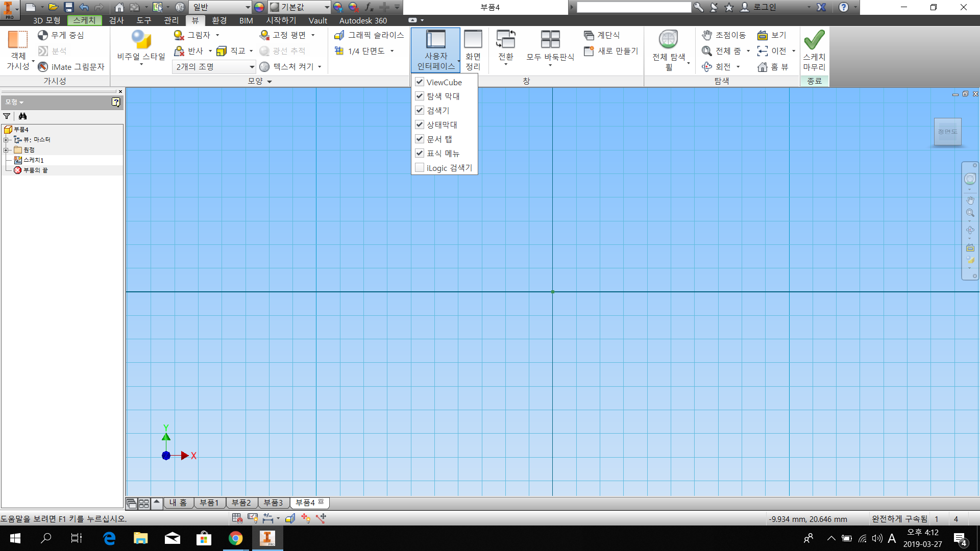Image resolution: width=980 pixels, height=551 pixels.
Task: Select the 스케치1 item in browser tree
Action: 34,160
